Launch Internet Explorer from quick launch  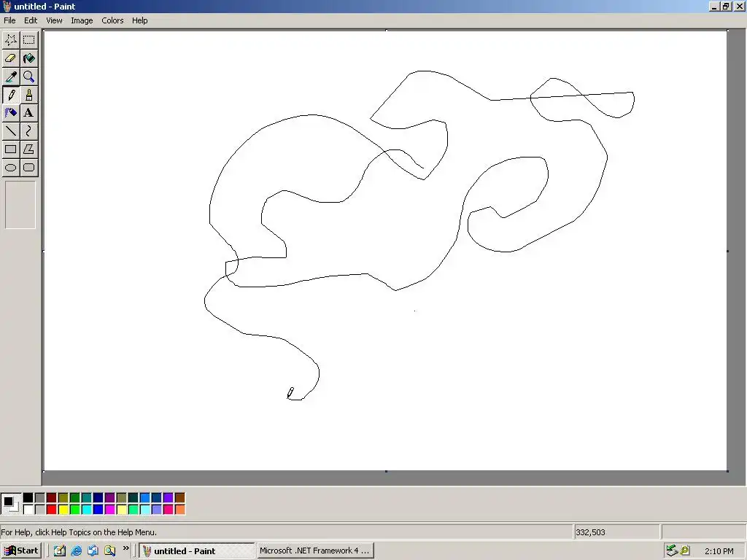tap(76, 551)
